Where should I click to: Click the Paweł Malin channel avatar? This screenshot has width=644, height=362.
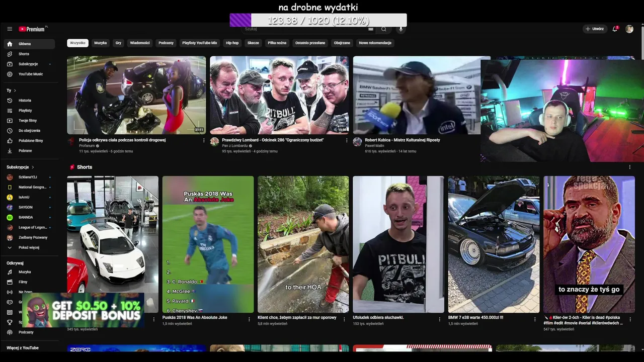357,142
